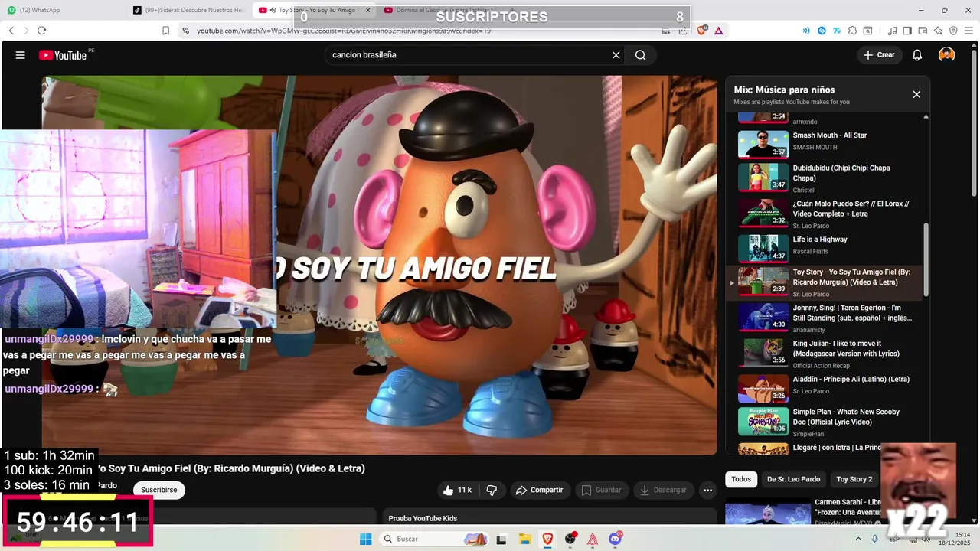Click the playlist panel scrollbar
Viewport: 980px width, 551px height.
click(x=926, y=260)
